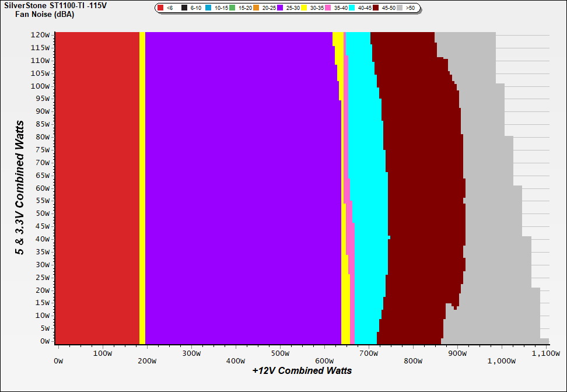Choose the pink 35-40 legend swatch
567x392 pixels.
328,8
